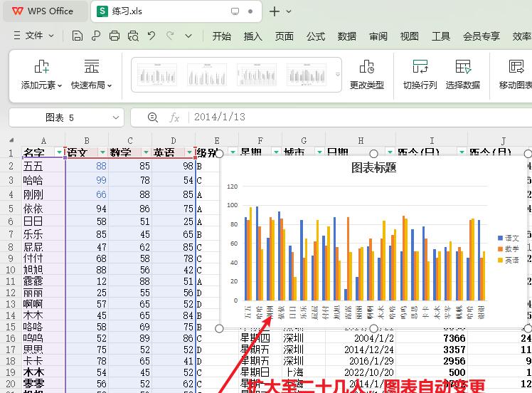Switch to the 视图 ribbon tab

click(x=410, y=36)
